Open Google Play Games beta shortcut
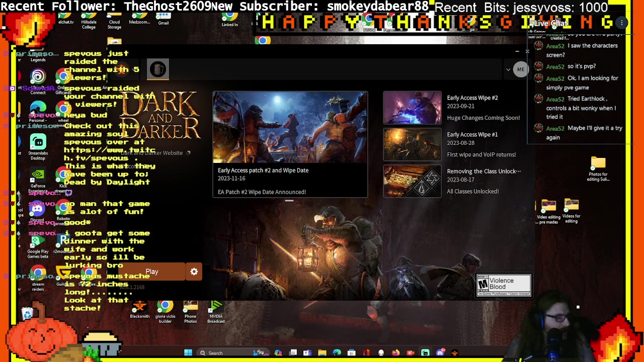Screen dimensions: 644x362 (x=38, y=246)
